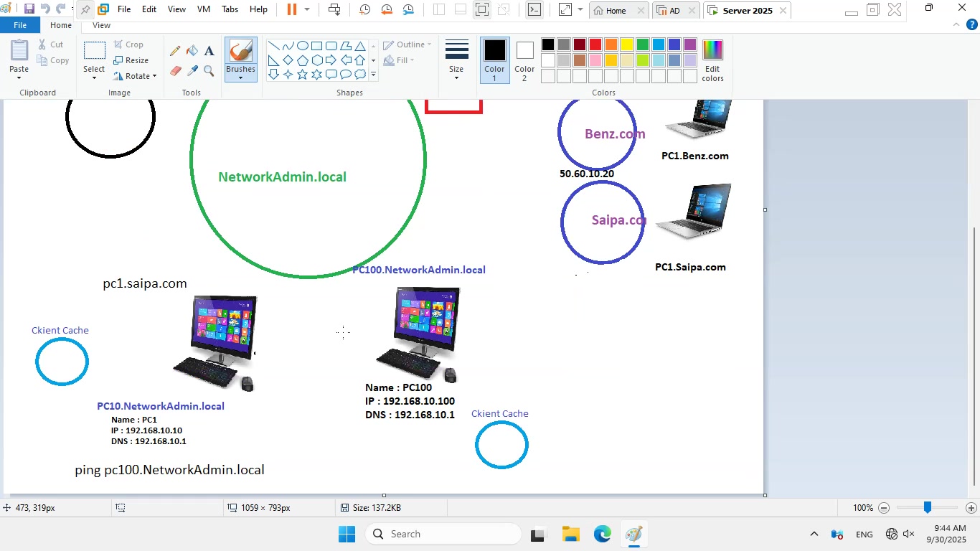This screenshot has height=551, width=980.
Task: Choose the Five-point star shape
Action: 302,74
